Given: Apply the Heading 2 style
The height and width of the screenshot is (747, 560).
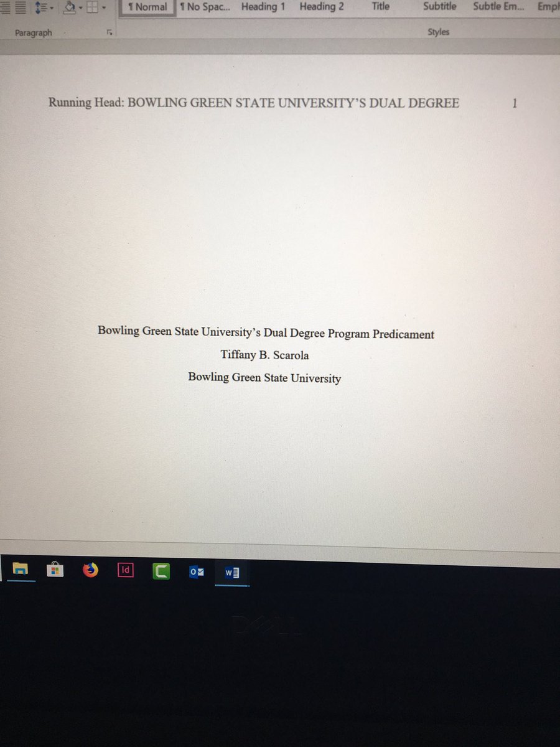Looking at the screenshot, I should [x=322, y=7].
